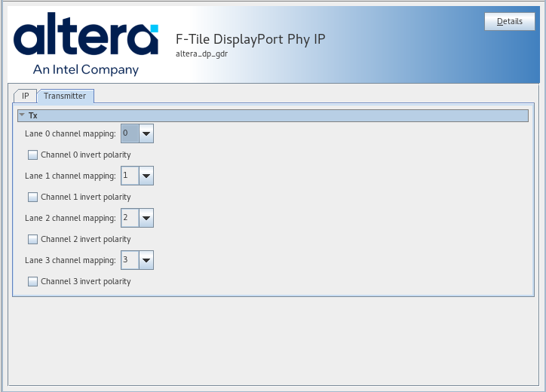Open Lane 2 channel mapping dropdown arrow
546x392 pixels.
point(146,218)
